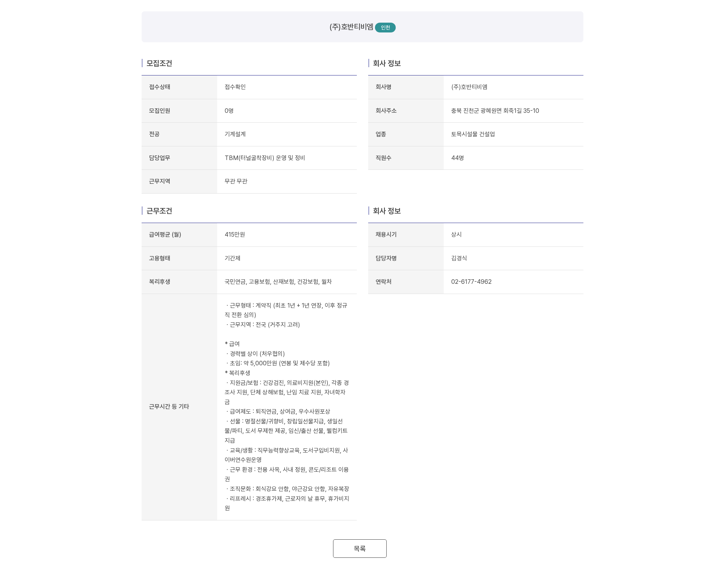The width and height of the screenshot is (725, 588).
Task: Click the 근무지역 : 전국 (거주지 고려) line
Action: [x=263, y=325]
